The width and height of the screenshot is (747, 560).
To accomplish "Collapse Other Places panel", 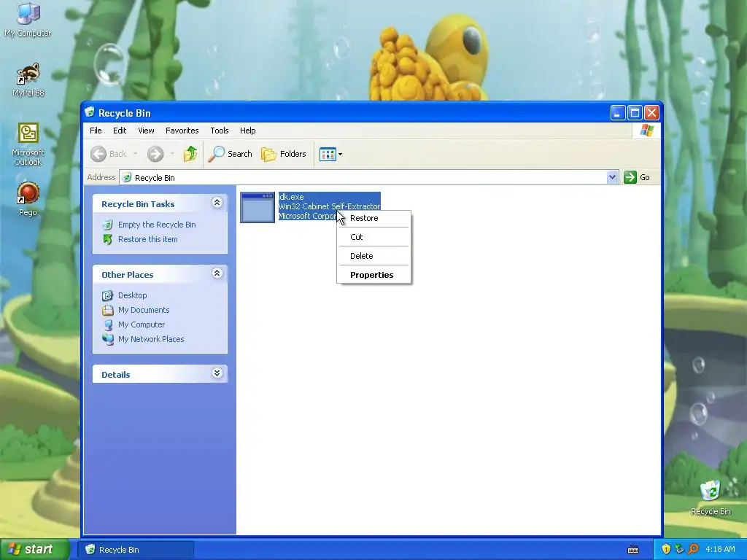I will point(217,273).
